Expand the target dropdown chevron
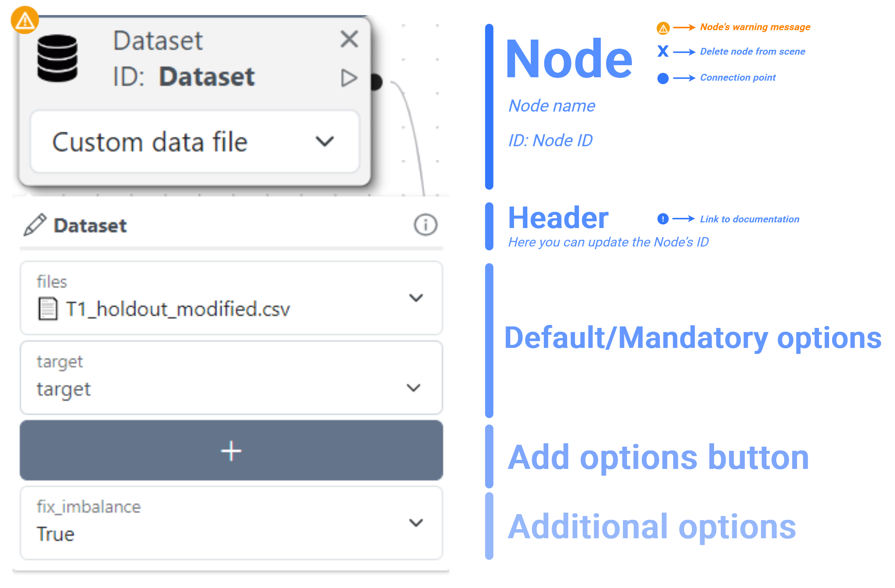This screenshot has width=895, height=588. click(413, 387)
